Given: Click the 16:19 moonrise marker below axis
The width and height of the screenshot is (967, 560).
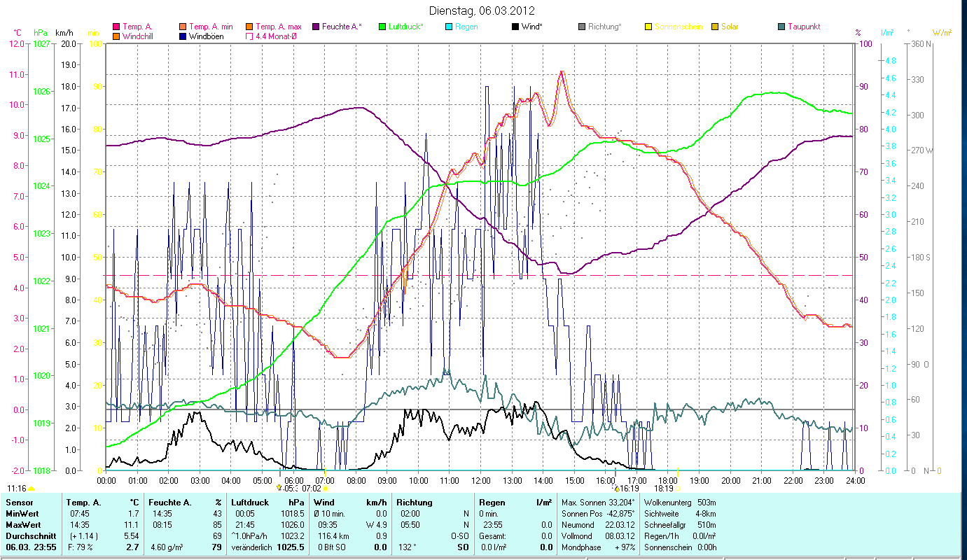Looking at the screenshot, I should point(629,489).
